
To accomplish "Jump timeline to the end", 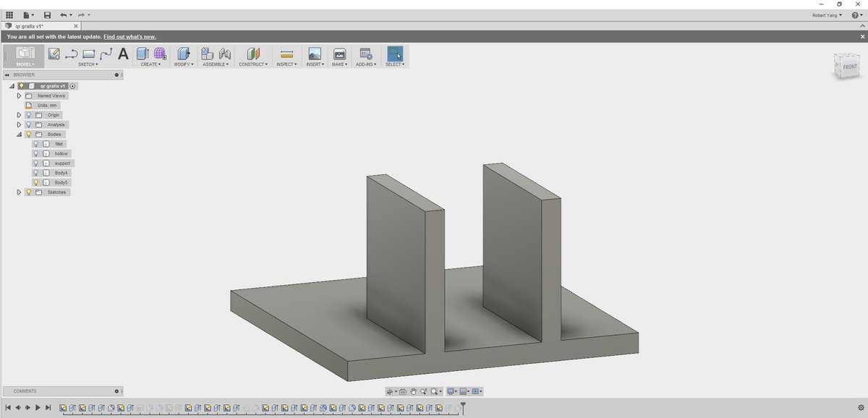I will tap(48, 408).
